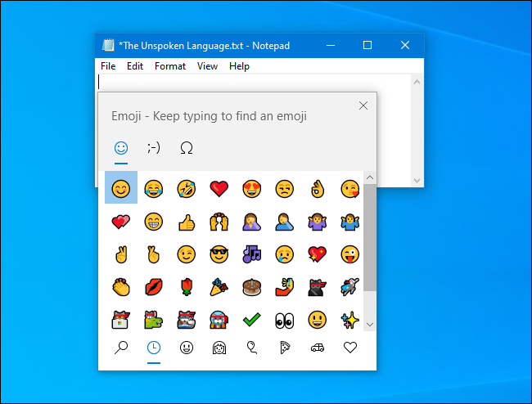The width and height of the screenshot is (532, 404).
Task: Open the People emoji category
Action: tap(219, 348)
